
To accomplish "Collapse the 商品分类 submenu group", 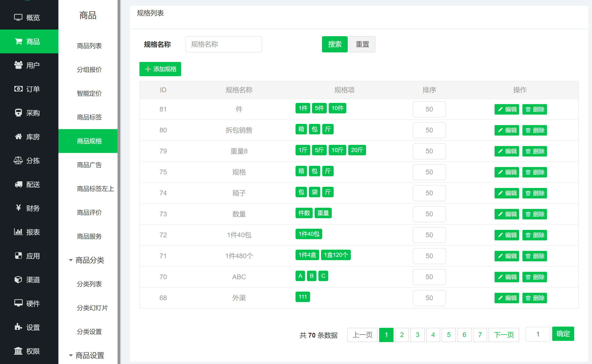I will point(71,260).
